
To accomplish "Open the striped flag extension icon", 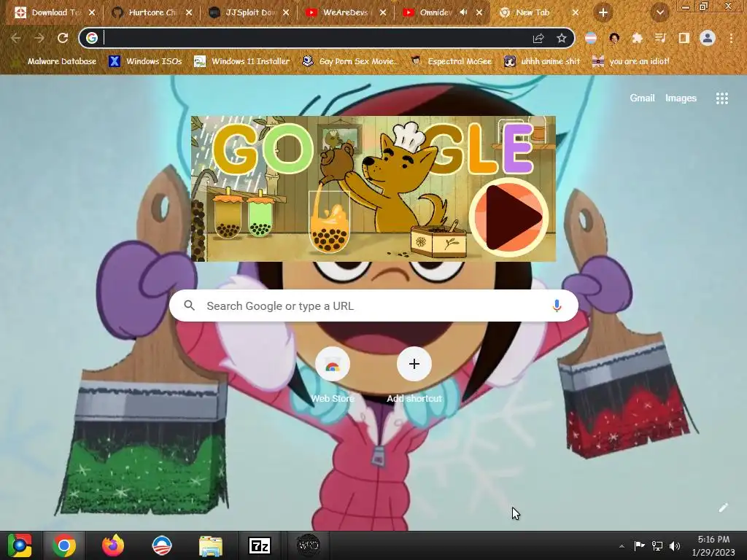I will pos(591,38).
